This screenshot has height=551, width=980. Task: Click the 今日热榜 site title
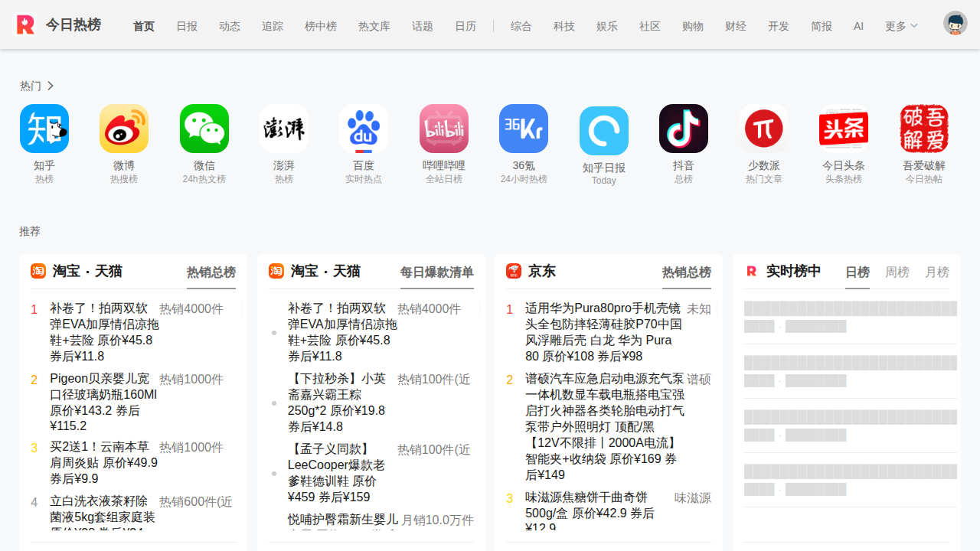[x=73, y=24]
